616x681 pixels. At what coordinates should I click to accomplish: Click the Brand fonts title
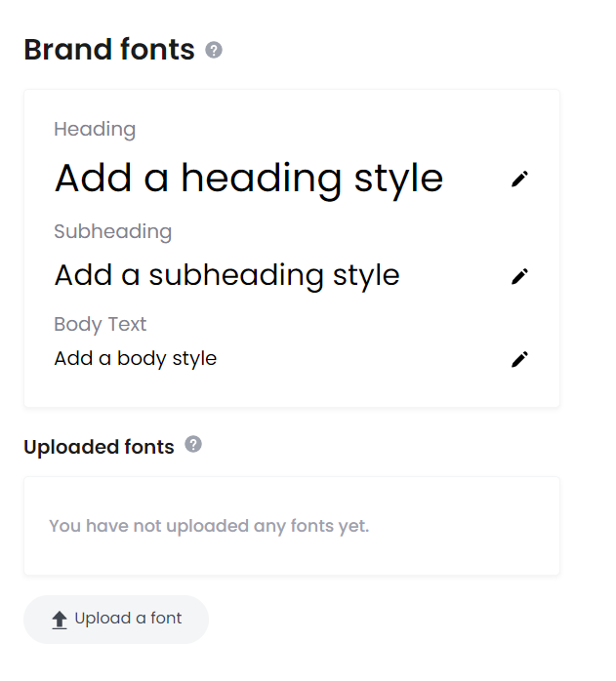coord(109,50)
